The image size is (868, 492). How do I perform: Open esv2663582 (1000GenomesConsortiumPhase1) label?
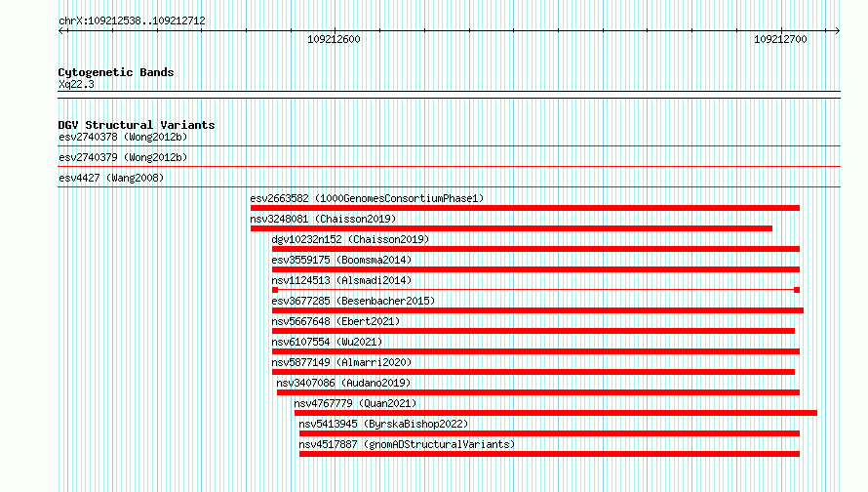pyautogui.click(x=367, y=198)
